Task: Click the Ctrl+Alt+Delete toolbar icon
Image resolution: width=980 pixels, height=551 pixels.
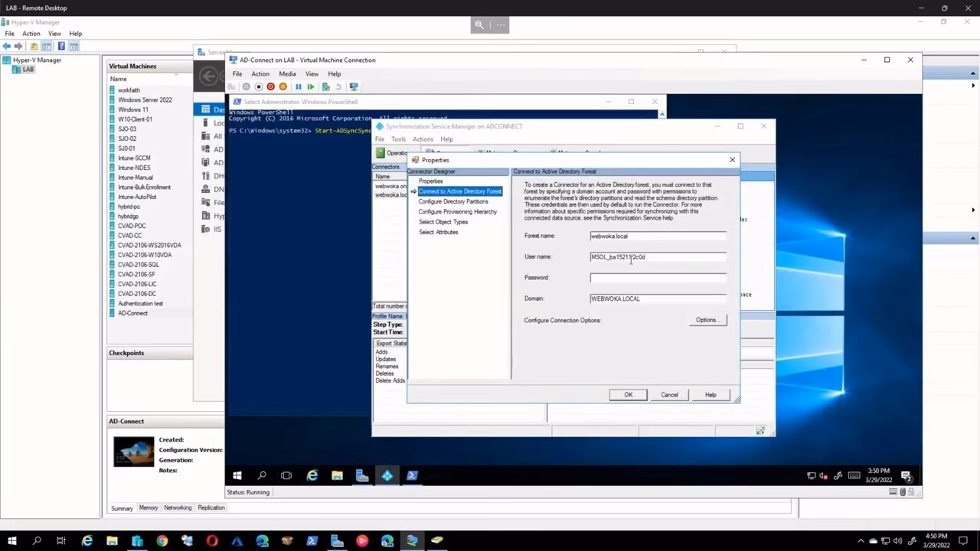Action: [231, 86]
